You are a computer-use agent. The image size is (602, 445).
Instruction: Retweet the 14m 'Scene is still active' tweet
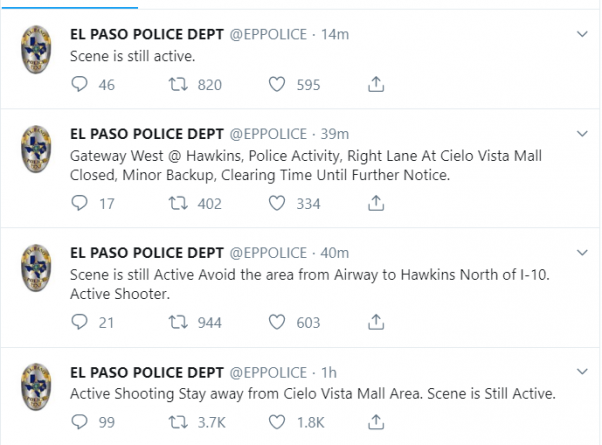177,85
